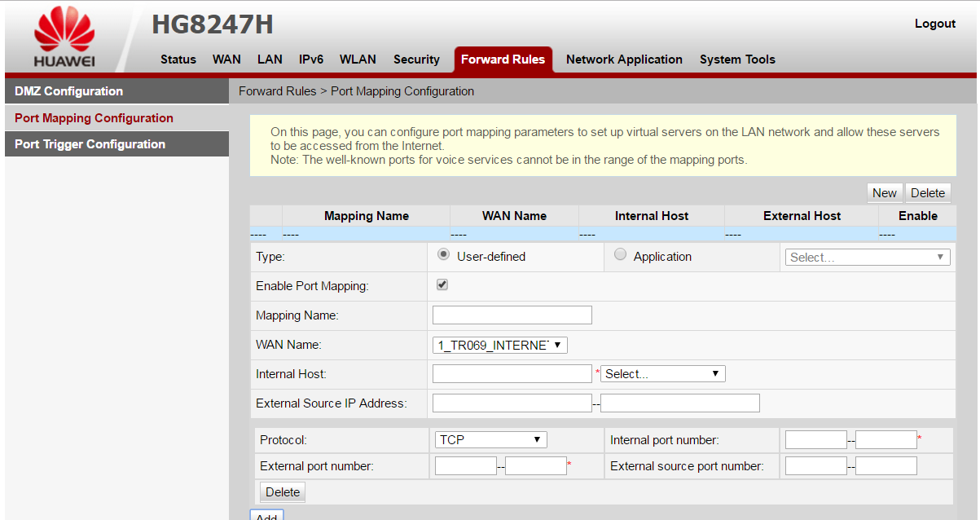Click the Delete button above the table
The image size is (980, 520).
[928, 193]
